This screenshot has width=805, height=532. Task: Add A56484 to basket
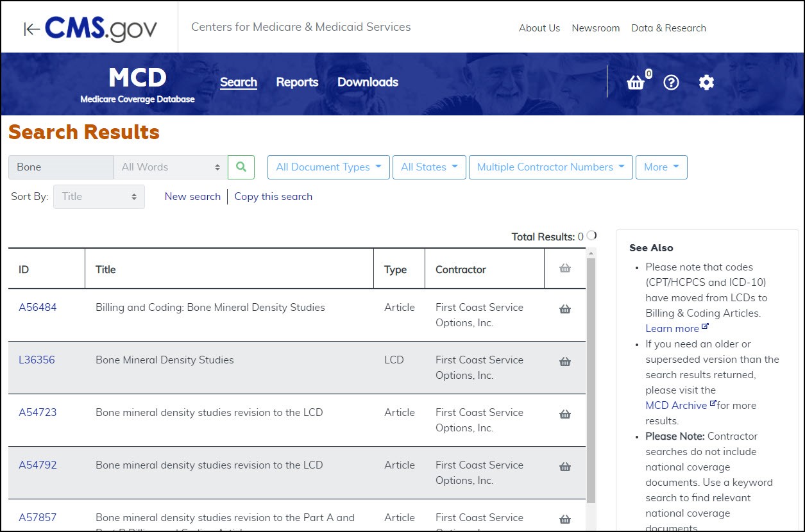tap(565, 309)
